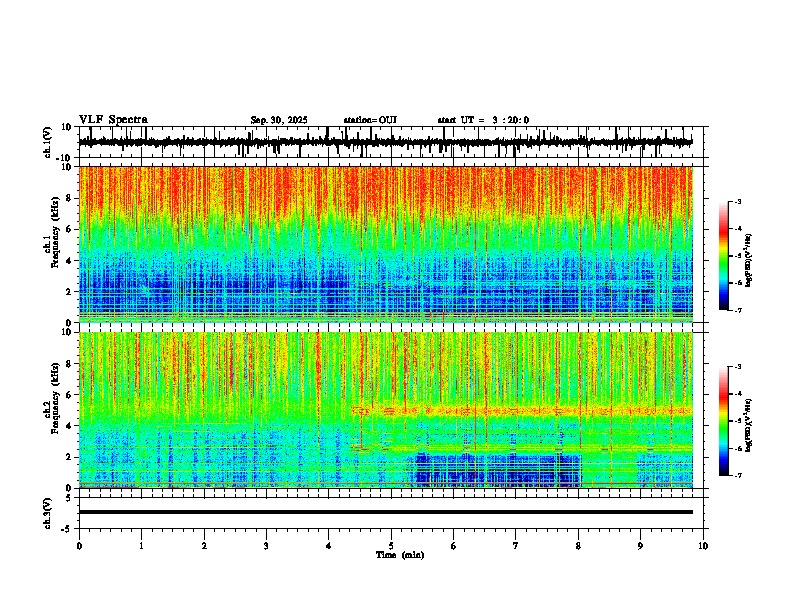The image size is (792, 612).
Task: Click the "Time (min)" axis label
Action: pyautogui.click(x=400, y=555)
